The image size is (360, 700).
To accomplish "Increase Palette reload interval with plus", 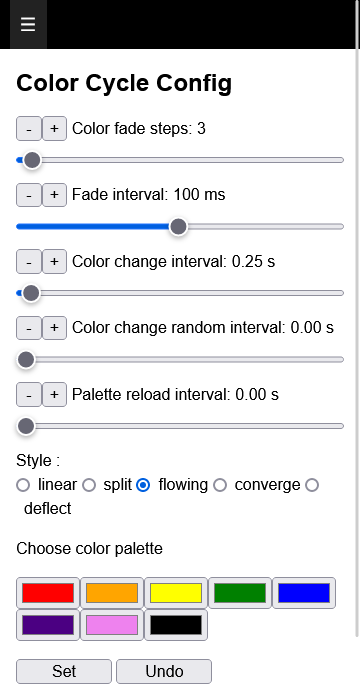I will click(54, 395).
